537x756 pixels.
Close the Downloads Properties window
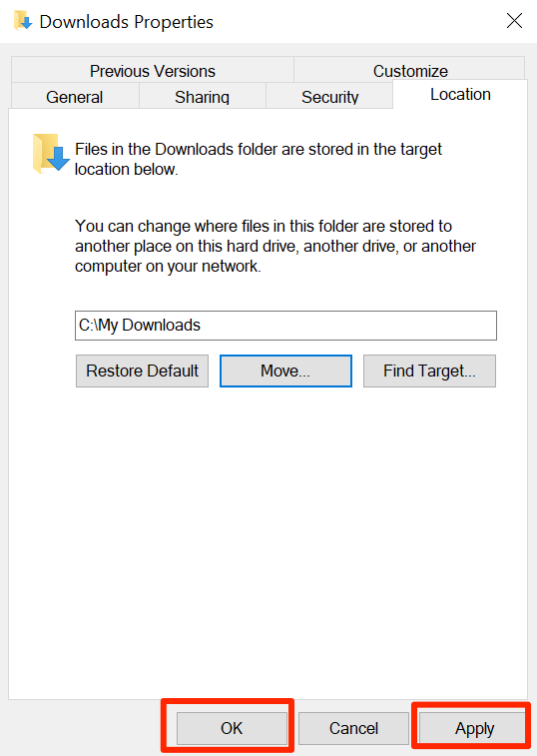coord(514,21)
